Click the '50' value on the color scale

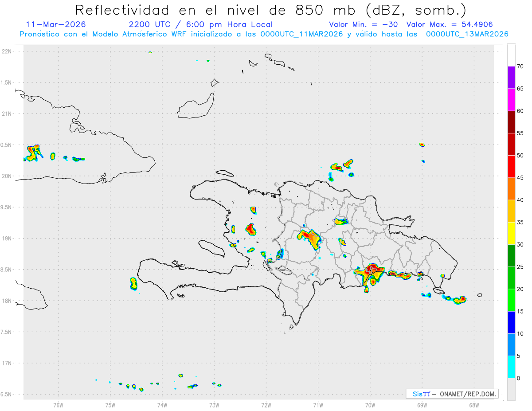520,156
